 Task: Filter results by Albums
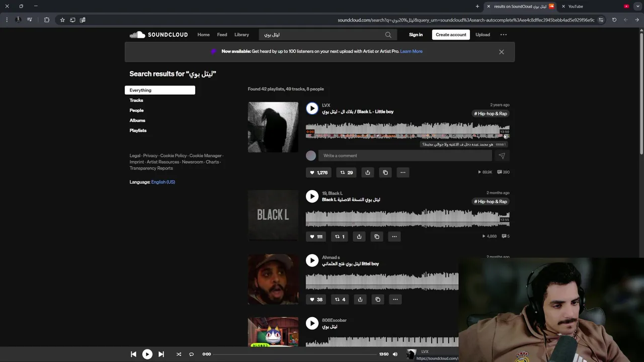tap(137, 120)
